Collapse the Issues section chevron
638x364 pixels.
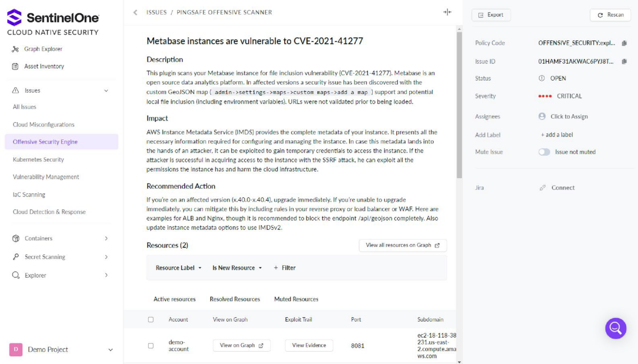(x=106, y=91)
